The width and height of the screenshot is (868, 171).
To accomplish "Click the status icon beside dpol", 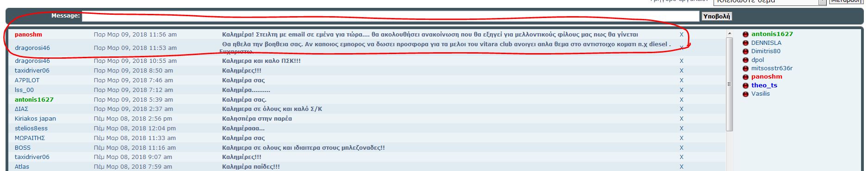I will pyautogui.click(x=745, y=60).
